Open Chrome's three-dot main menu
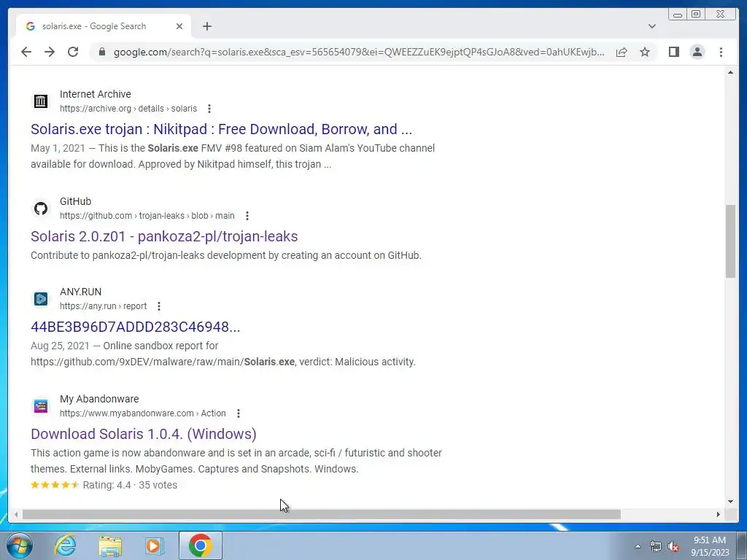This screenshot has height=560, width=747. click(721, 52)
